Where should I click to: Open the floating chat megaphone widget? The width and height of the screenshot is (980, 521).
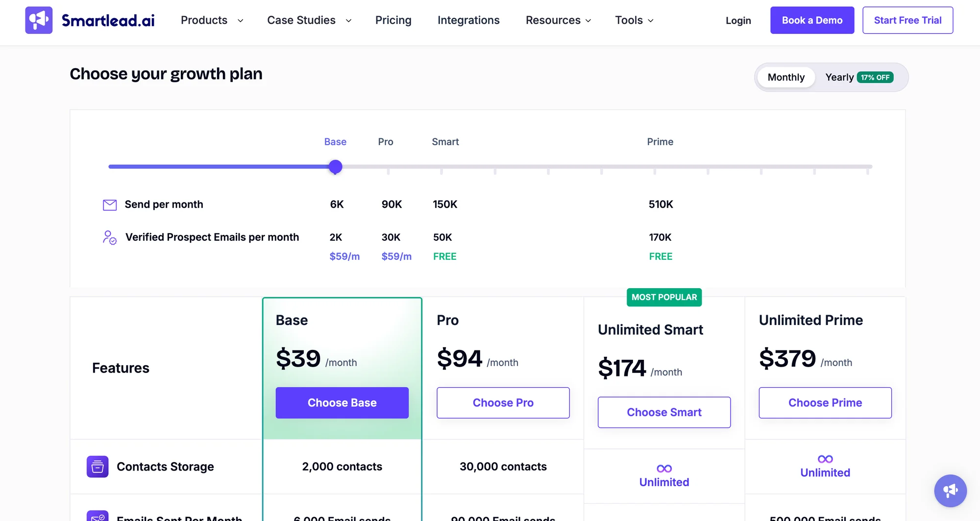click(950, 491)
